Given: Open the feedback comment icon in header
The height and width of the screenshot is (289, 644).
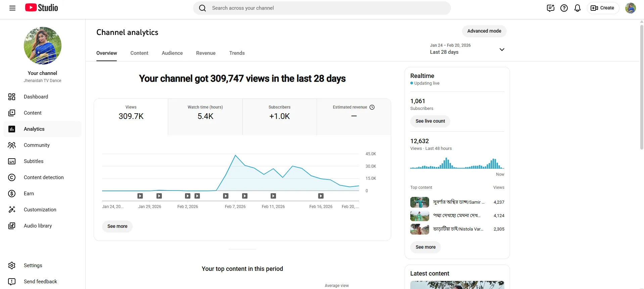Looking at the screenshot, I should 550,8.
